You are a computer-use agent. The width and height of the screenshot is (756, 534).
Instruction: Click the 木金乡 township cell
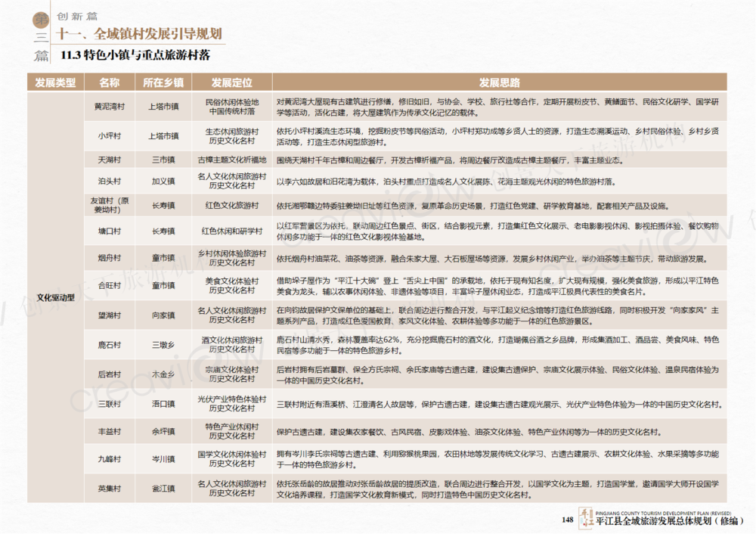pos(163,374)
